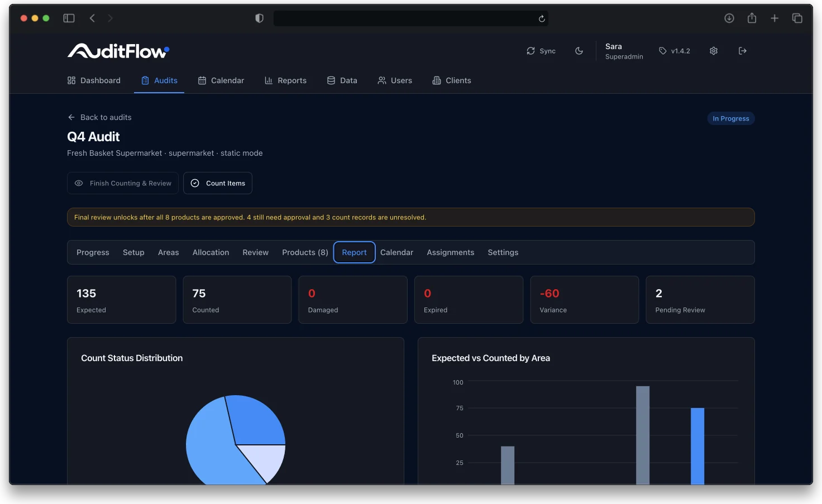This screenshot has width=822, height=504.
Task: Open settings gear in AuditFlow header
Action: point(714,51)
